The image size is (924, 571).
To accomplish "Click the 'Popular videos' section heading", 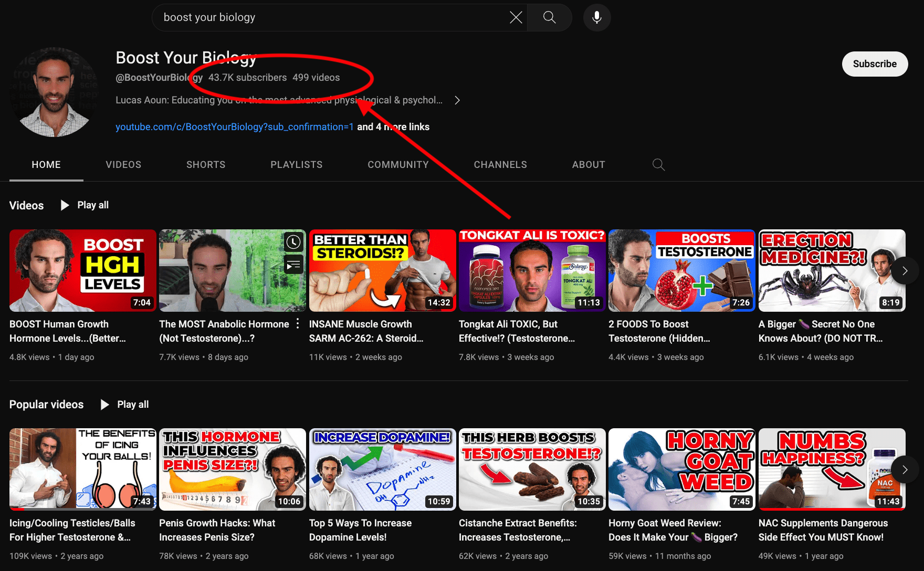I will [x=46, y=405].
